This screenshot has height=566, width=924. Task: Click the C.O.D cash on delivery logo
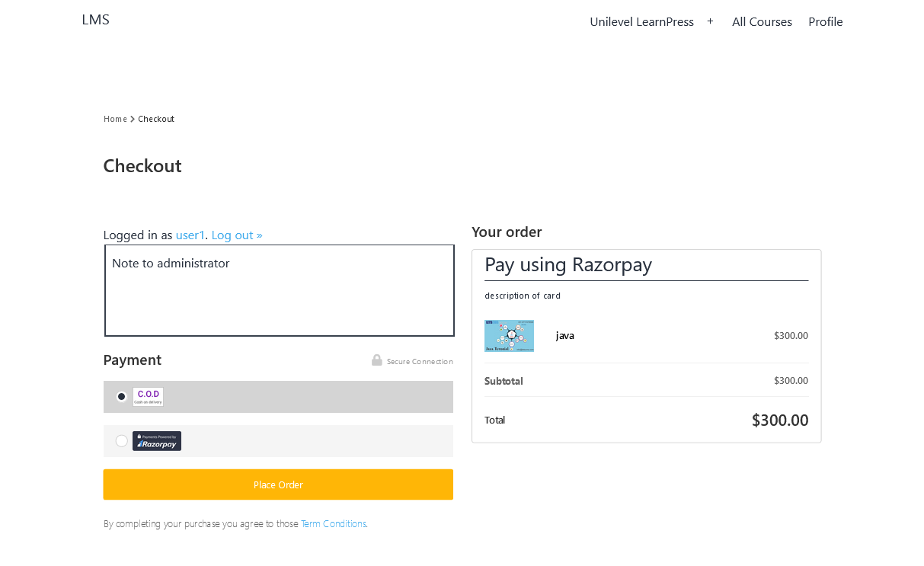click(x=148, y=397)
